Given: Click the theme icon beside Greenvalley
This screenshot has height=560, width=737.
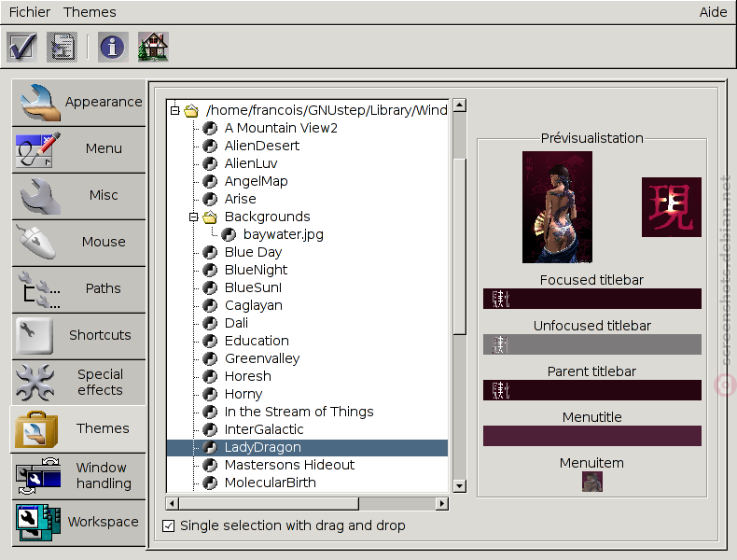Looking at the screenshot, I should 210,358.
